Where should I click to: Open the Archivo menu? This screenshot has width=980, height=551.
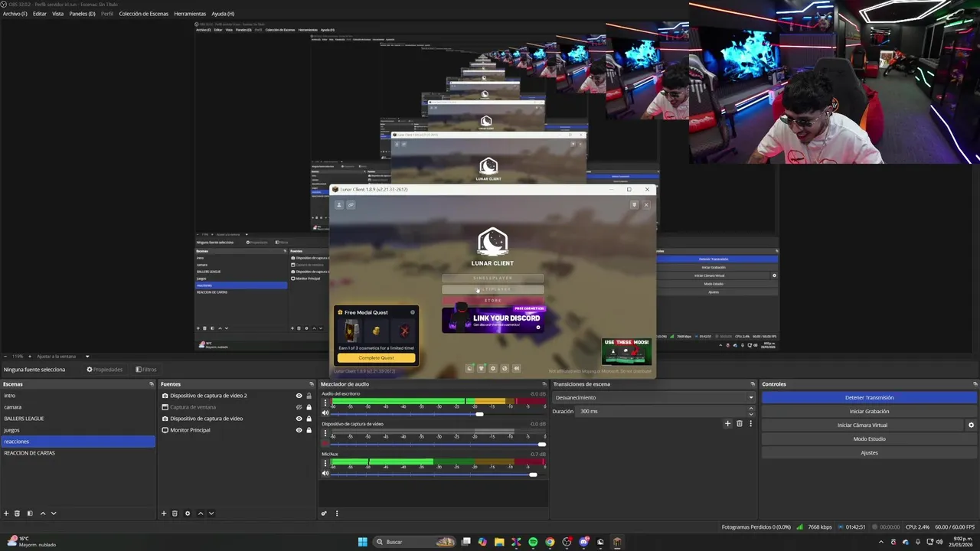[15, 14]
